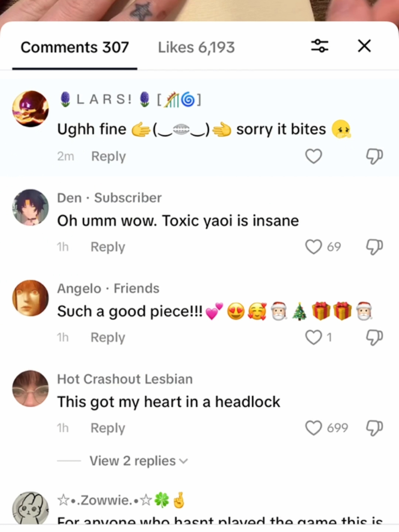Open Den's profile picture
Screen dimensions: 399x532
(x=30, y=207)
